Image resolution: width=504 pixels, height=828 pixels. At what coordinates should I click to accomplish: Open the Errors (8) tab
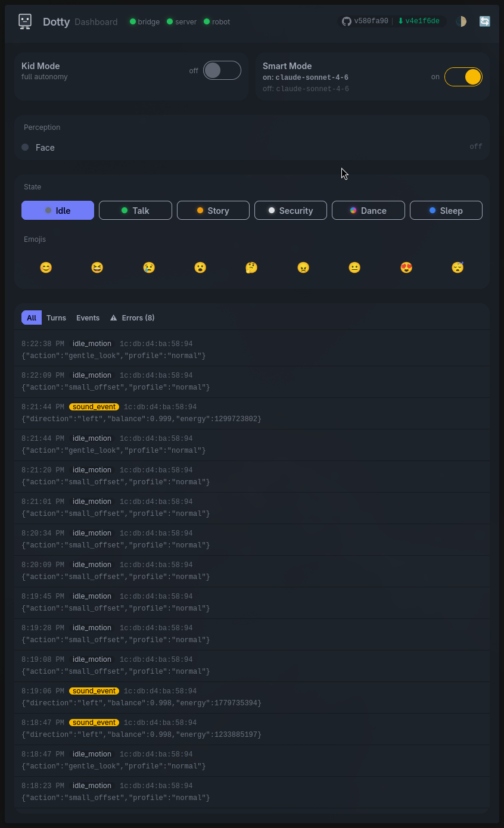[132, 317]
